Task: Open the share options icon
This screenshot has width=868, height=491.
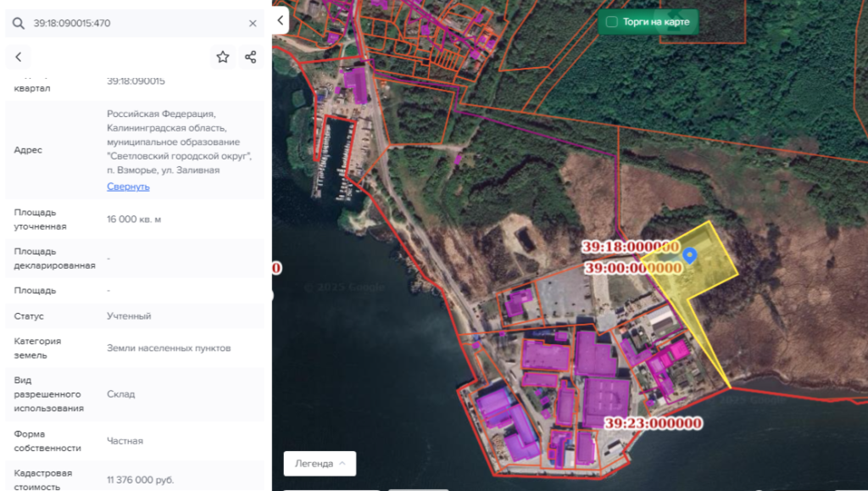Action: (250, 57)
